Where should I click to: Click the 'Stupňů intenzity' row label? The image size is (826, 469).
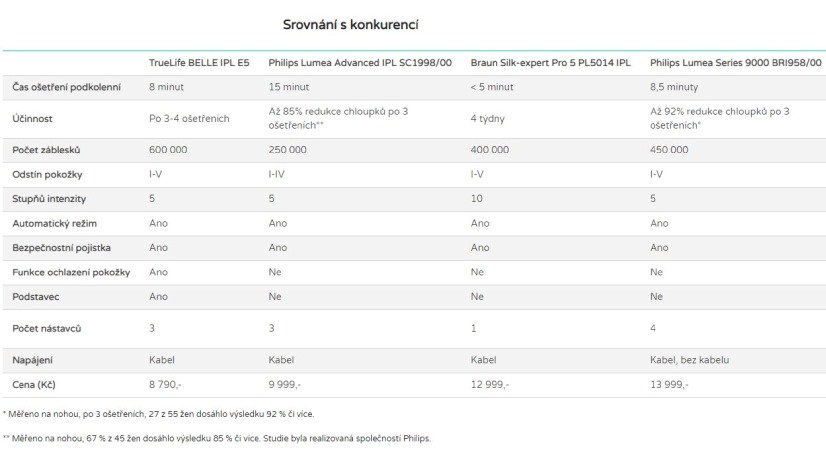(49, 198)
